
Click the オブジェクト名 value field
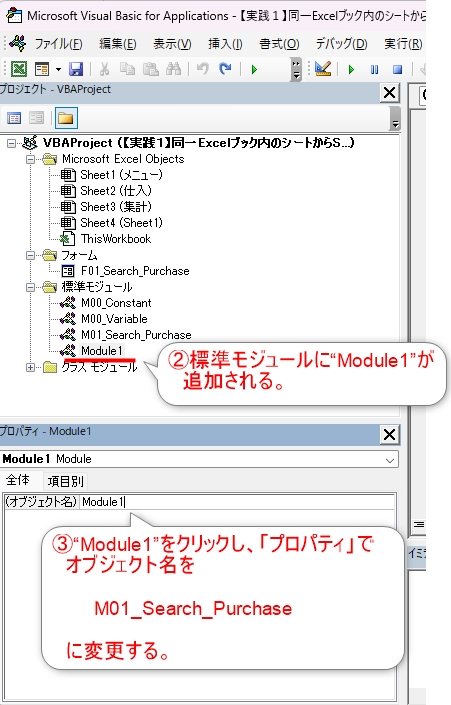tap(237, 502)
